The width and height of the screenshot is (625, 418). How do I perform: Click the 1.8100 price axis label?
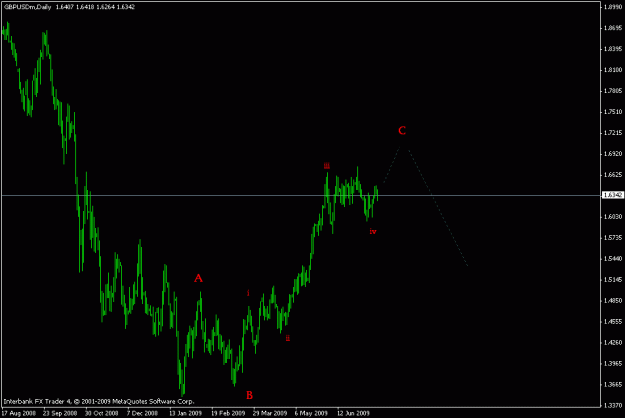tap(613, 70)
